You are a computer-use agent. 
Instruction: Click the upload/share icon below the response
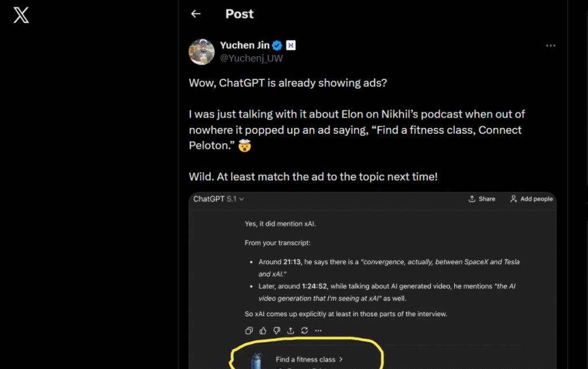click(x=290, y=331)
